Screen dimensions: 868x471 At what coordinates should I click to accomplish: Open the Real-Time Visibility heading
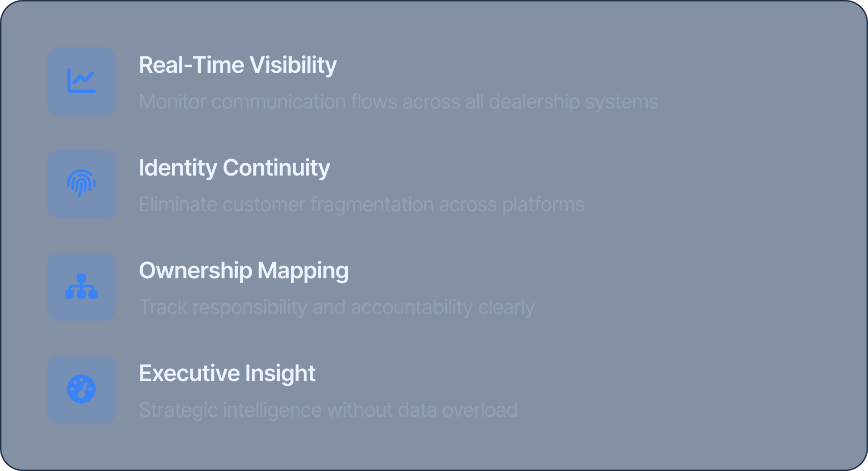click(x=237, y=65)
